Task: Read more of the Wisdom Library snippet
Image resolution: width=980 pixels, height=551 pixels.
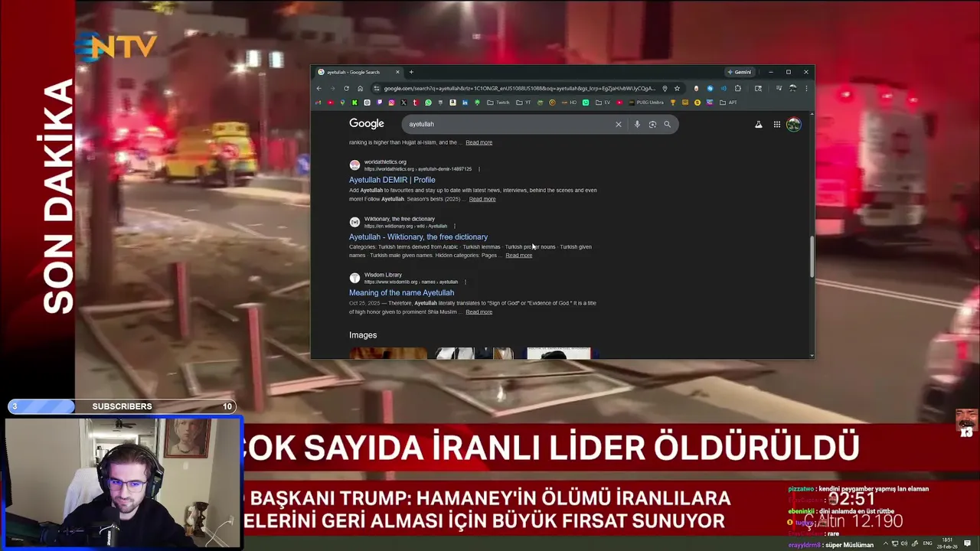Action: coord(479,312)
